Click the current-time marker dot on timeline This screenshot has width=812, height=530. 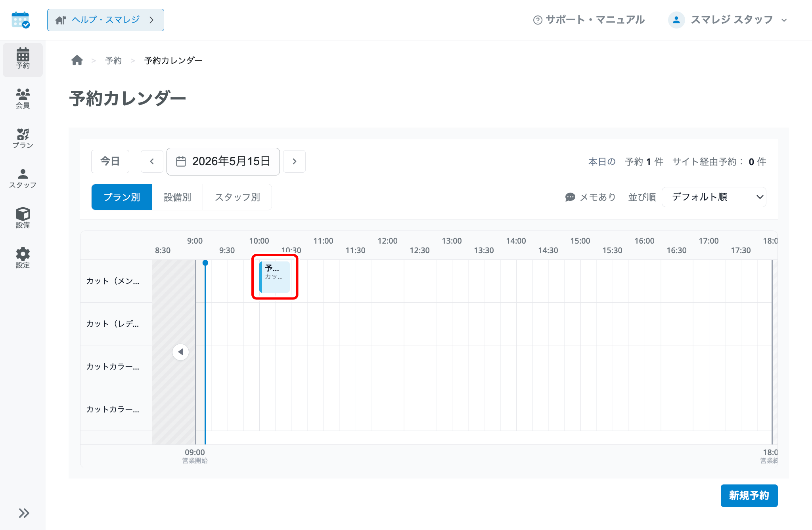coord(205,263)
